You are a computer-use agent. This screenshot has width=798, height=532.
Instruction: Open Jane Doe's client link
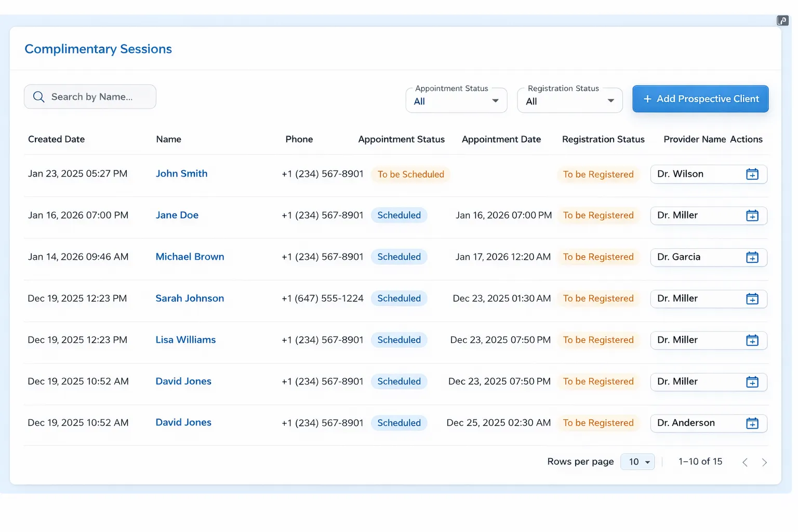click(x=177, y=215)
